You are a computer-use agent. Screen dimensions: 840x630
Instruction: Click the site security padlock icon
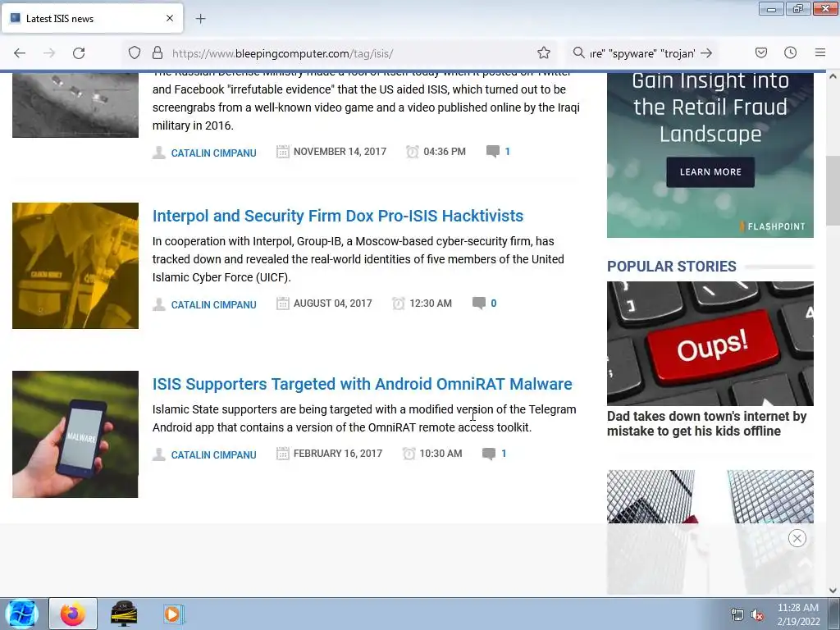tap(157, 52)
